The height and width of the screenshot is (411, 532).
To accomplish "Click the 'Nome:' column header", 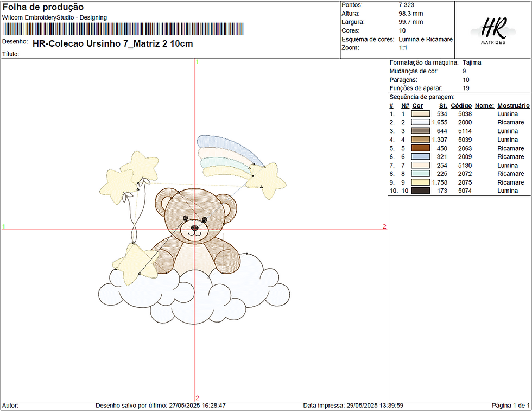I will pyautogui.click(x=484, y=105).
